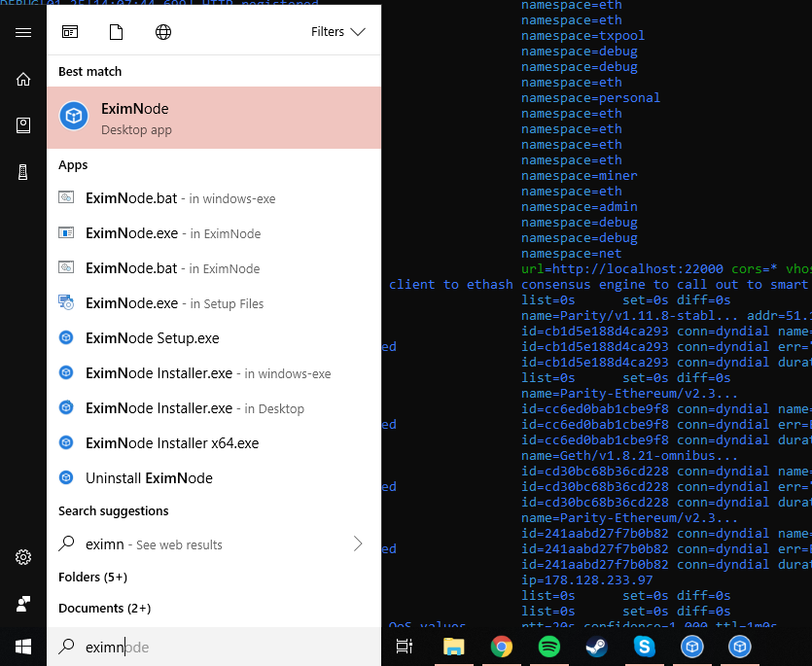Open the Windows Start button
The width and height of the screenshot is (812, 666).
pyautogui.click(x=23, y=647)
